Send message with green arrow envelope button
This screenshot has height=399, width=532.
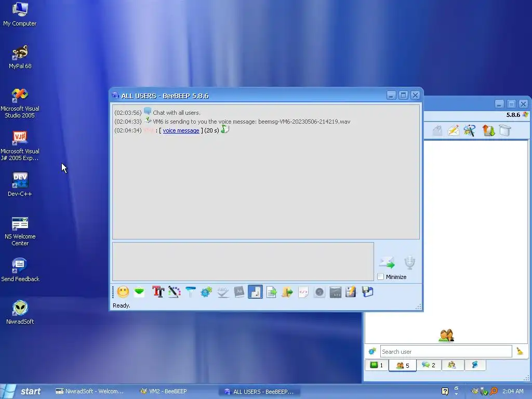(387, 262)
